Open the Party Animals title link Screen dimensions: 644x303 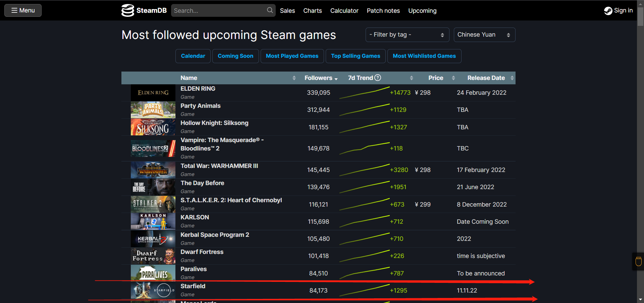click(x=201, y=106)
